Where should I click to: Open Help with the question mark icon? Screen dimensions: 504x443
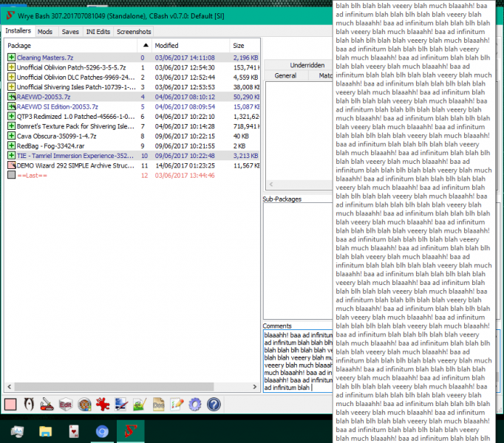(214, 405)
